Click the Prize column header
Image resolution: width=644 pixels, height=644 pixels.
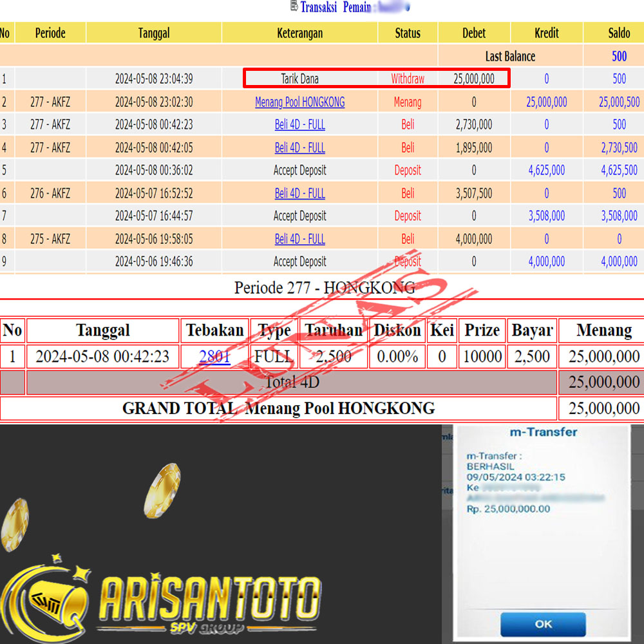(482, 330)
